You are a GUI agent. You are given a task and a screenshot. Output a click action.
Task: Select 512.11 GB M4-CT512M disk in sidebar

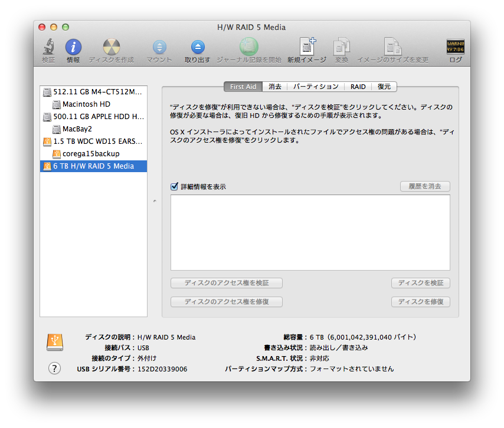click(x=93, y=92)
